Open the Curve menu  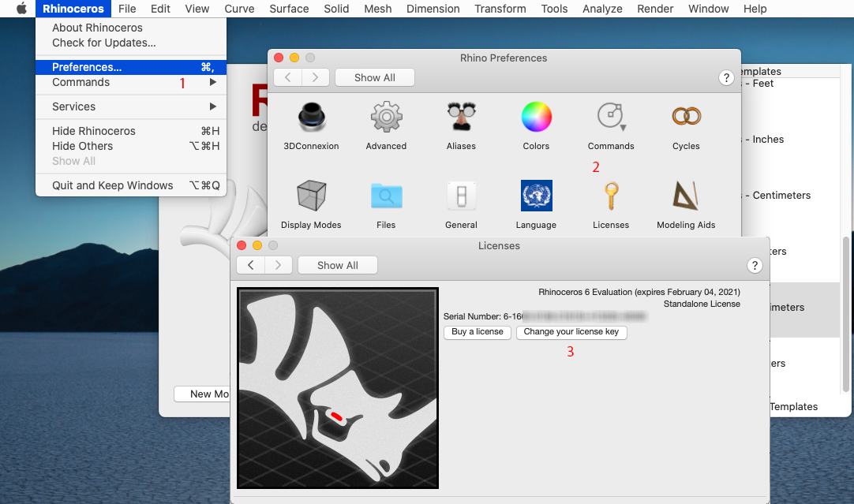239,9
